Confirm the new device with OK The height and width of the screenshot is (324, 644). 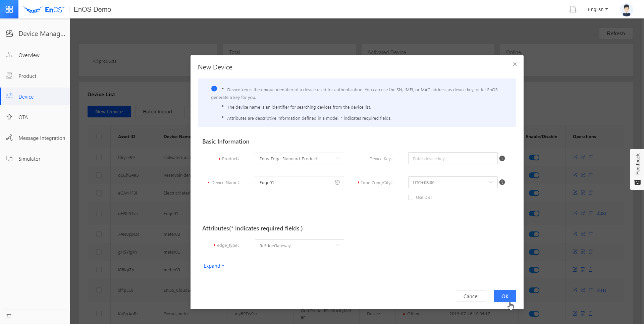(505, 296)
